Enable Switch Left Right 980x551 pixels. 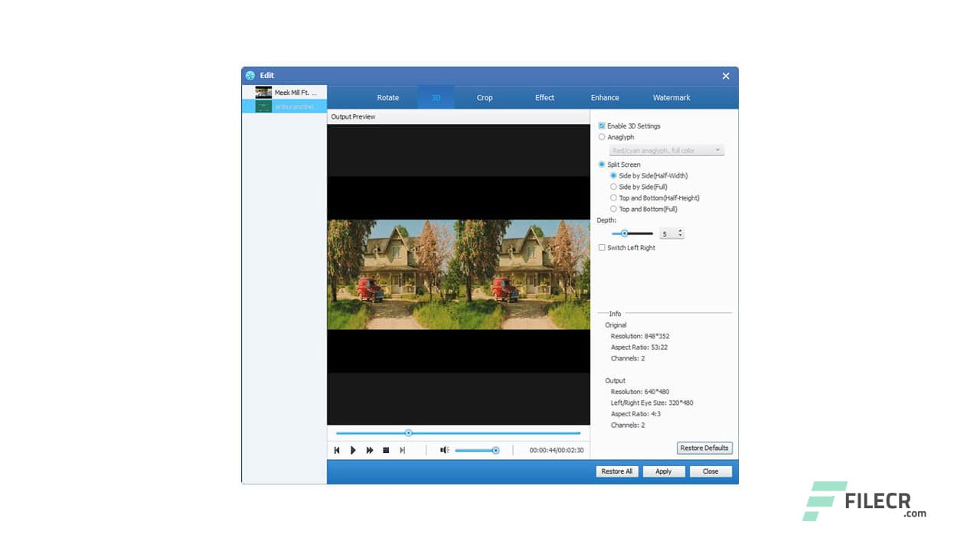pyautogui.click(x=602, y=247)
